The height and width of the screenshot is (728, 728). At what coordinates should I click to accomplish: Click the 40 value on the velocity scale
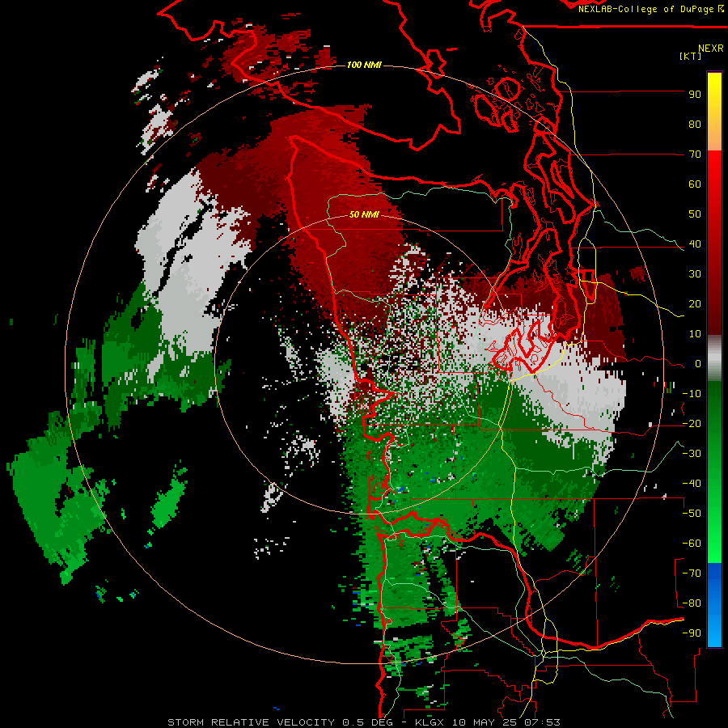695,244
